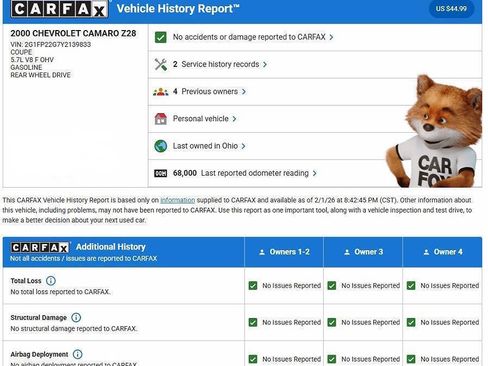Click the Total Loss checkmark under Owners 1-2
488x366 pixels.
[x=253, y=286]
